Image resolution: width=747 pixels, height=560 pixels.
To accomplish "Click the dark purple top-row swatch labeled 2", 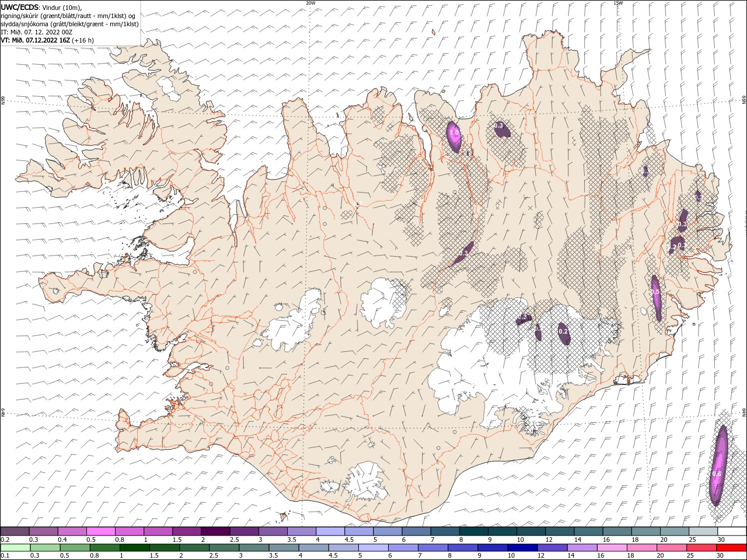I will pyautogui.click(x=215, y=531).
